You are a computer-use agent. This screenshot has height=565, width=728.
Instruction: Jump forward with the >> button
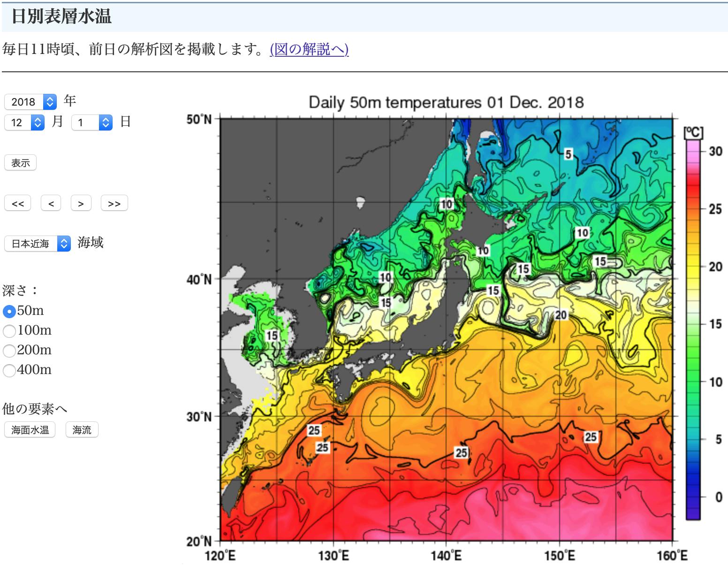tap(114, 204)
